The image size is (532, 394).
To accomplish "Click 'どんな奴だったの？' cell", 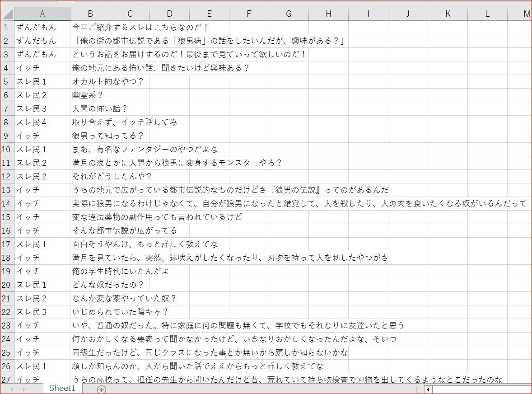I will 107,285.
